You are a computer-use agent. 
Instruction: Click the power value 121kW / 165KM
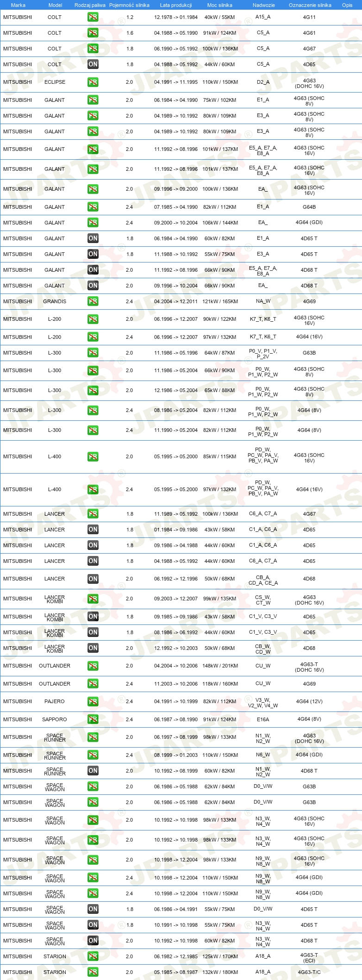pos(220,301)
